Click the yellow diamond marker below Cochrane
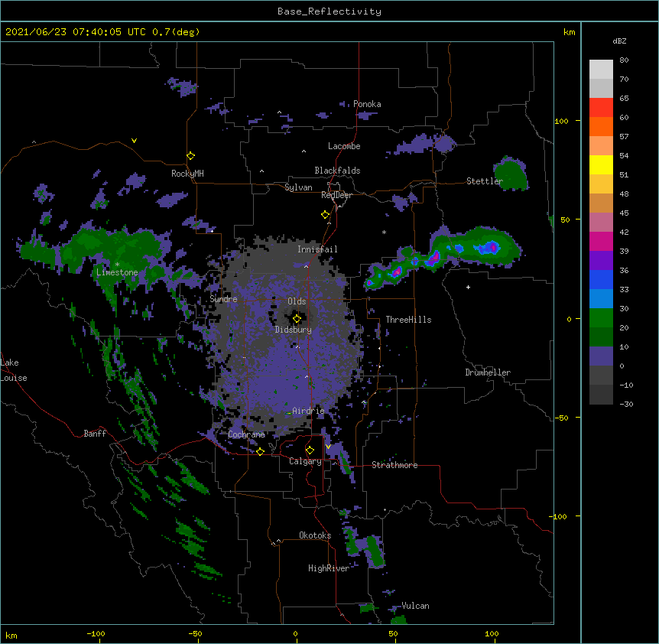Screen dimensions: 659x644 (260, 451)
